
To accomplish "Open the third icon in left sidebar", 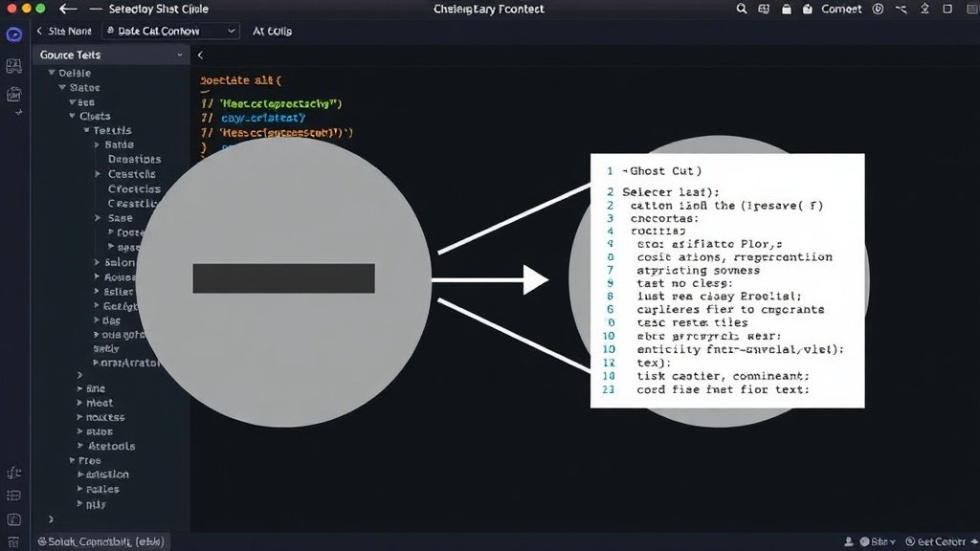I will pos(13,95).
